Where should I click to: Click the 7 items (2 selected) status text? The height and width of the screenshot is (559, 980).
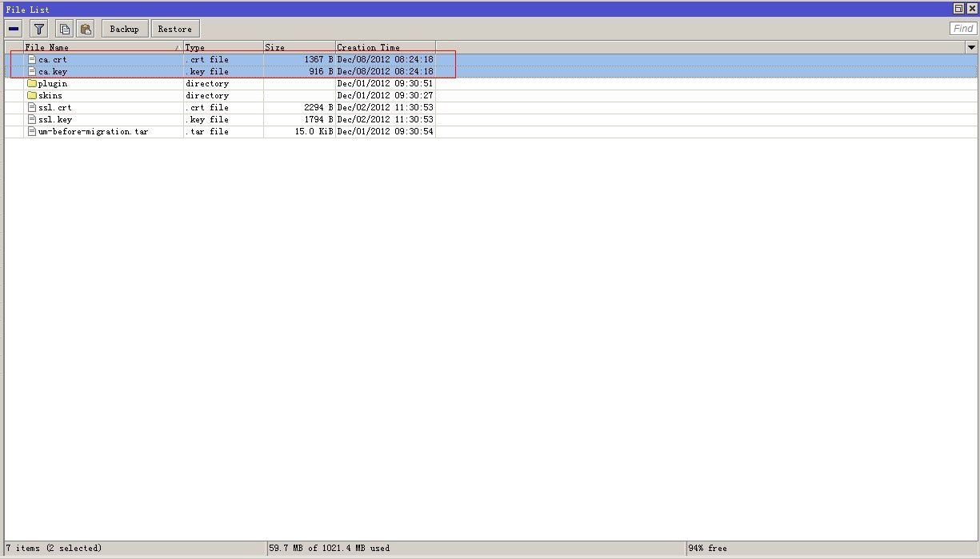pyautogui.click(x=54, y=548)
